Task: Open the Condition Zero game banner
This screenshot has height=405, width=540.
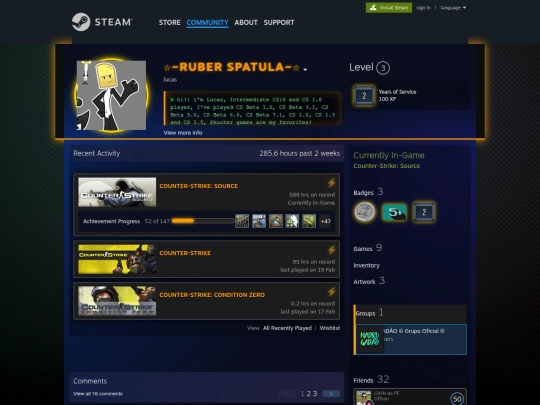Action: [x=117, y=301]
